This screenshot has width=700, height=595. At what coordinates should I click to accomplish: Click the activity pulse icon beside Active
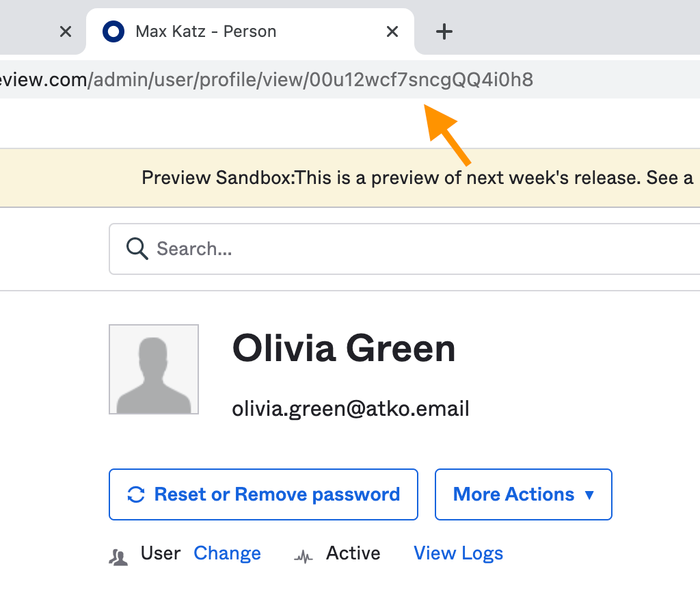click(304, 557)
